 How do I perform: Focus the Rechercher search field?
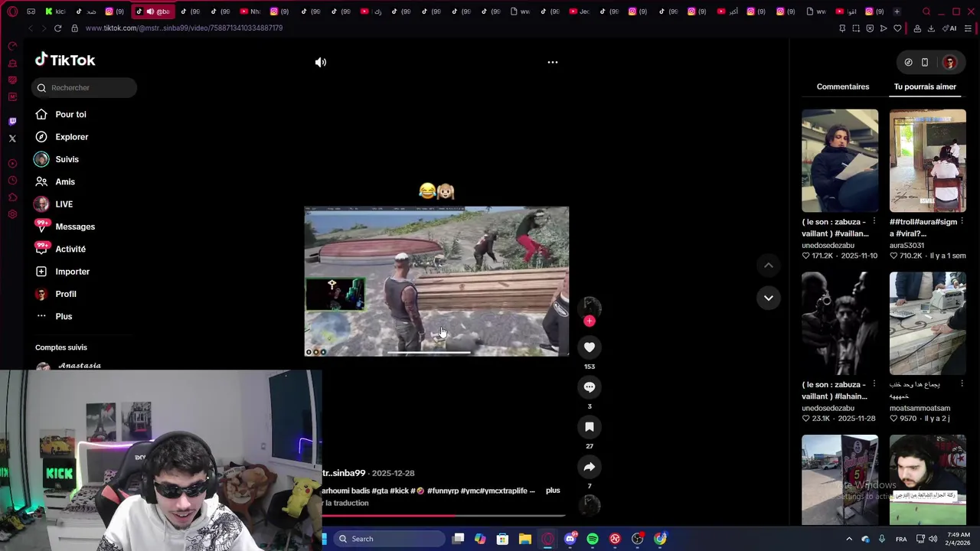[84, 87]
